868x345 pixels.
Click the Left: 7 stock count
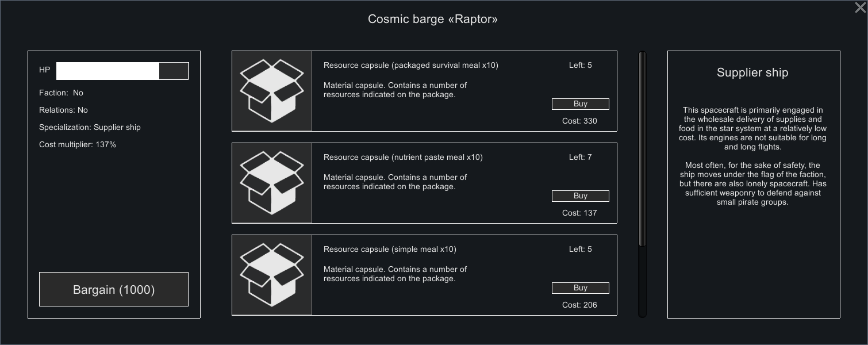tap(580, 158)
